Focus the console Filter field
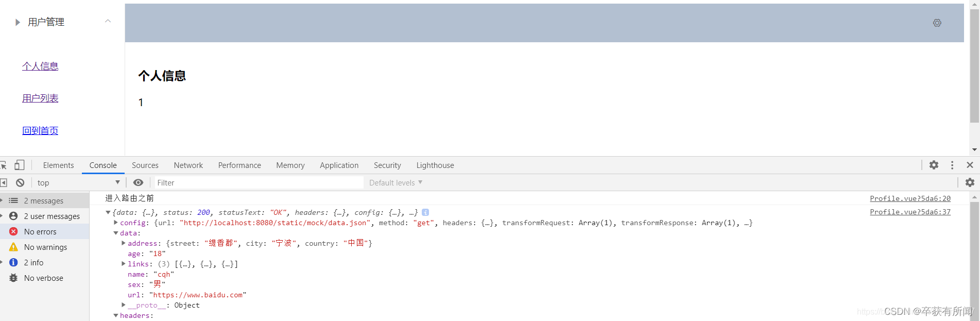This screenshot has height=321, width=980. tap(259, 182)
